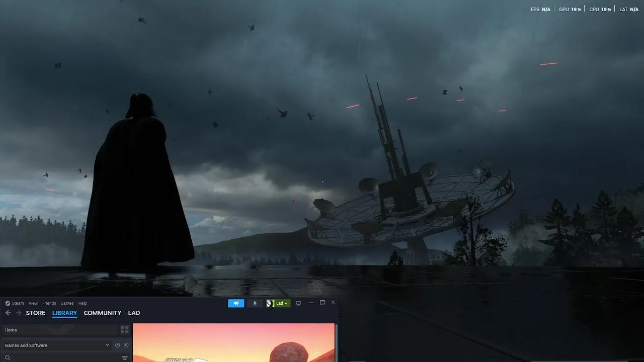The height and width of the screenshot is (362, 644).
Task: Enter Big Picture mode via monitor icon
Action: click(x=298, y=303)
